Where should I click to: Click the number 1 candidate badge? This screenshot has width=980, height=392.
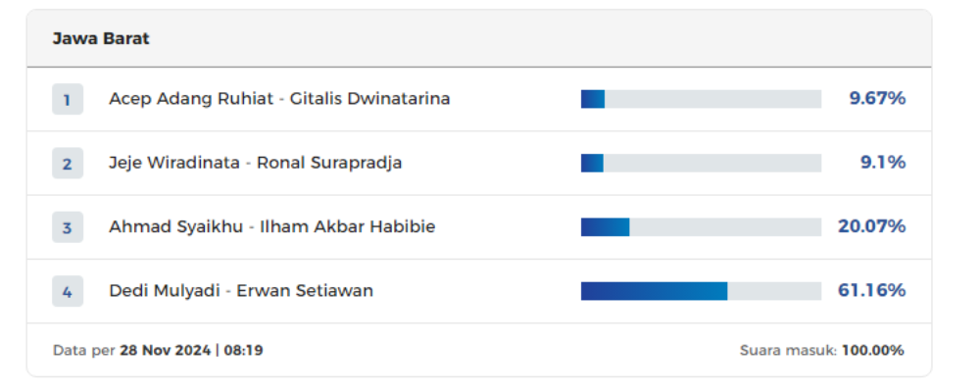(67, 99)
